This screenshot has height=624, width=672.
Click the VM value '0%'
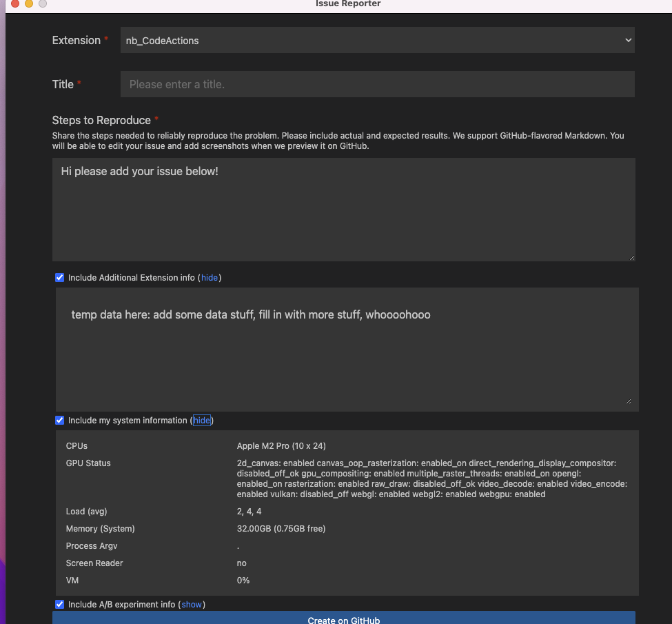click(243, 581)
